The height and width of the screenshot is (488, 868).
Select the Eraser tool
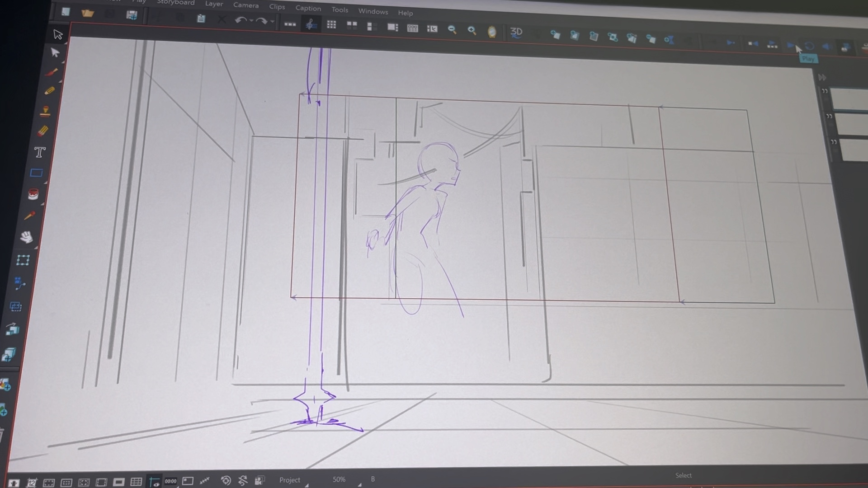coord(42,131)
